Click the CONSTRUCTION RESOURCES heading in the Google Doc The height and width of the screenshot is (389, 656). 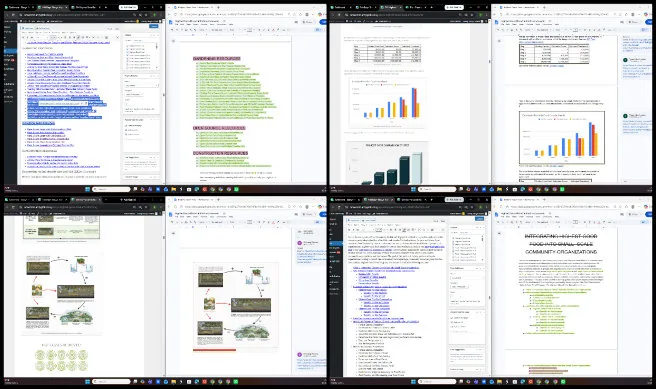[220, 153]
